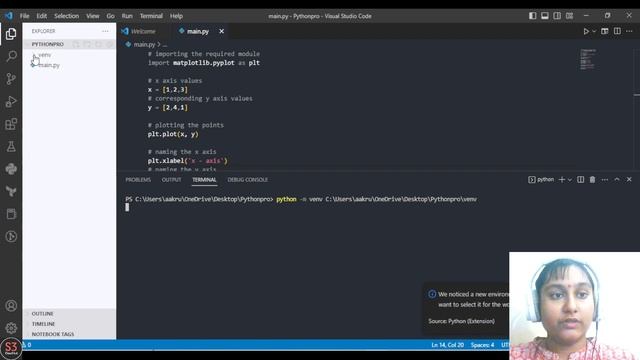Viewport: 640px width, 360px height.
Task: Select the python terminal instance label
Action: coord(541,180)
